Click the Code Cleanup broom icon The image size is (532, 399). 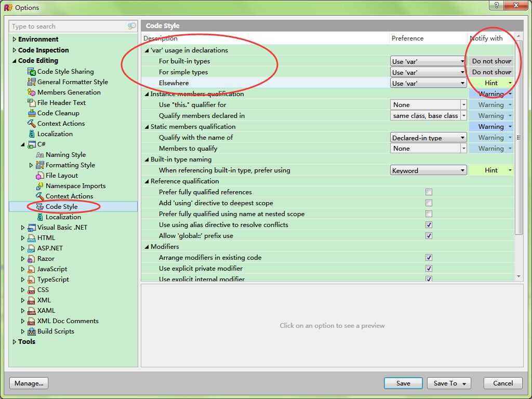click(x=31, y=113)
